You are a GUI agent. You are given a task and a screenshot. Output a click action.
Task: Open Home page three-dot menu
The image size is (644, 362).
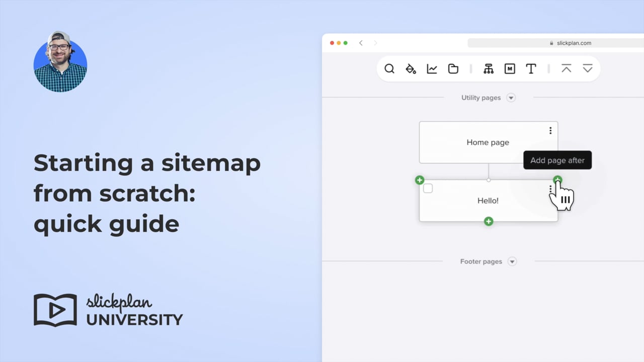click(550, 131)
